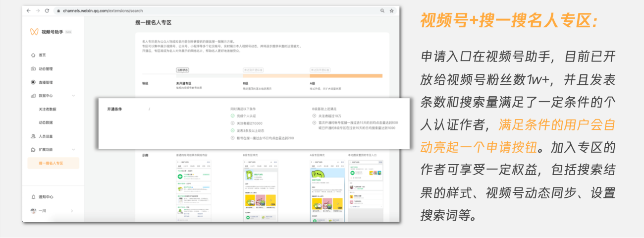644x238 pixels.
Task: Click the 开通条件 label
Action: (114, 109)
